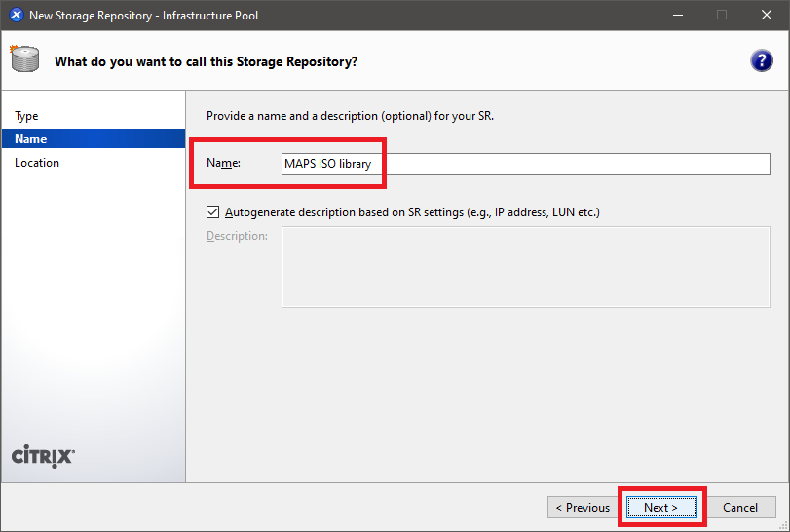This screenshot has height=532, width=790.
Task: Click the blue help question mark icon
Action: pyautogui.click(x=761, y=61)
